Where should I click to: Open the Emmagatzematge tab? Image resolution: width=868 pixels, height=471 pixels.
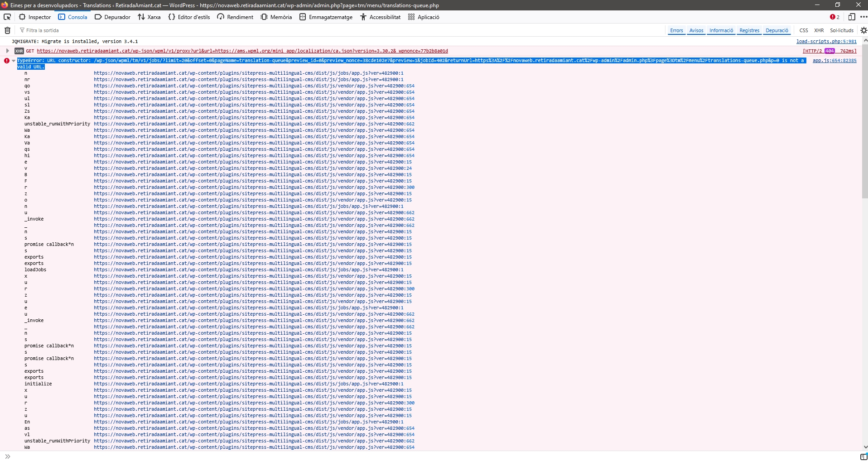click(x=326, y=17)
